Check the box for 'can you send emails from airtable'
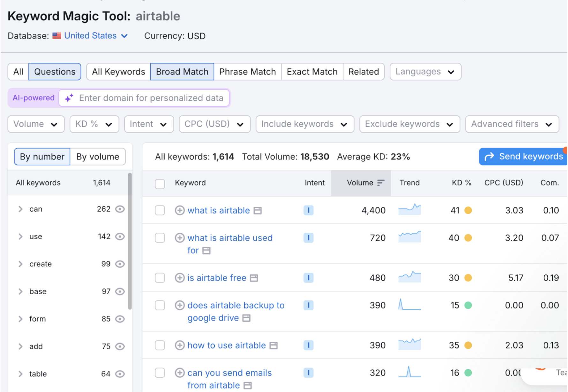The height and width of the screenshot is (392, 568). coord(160,373)
